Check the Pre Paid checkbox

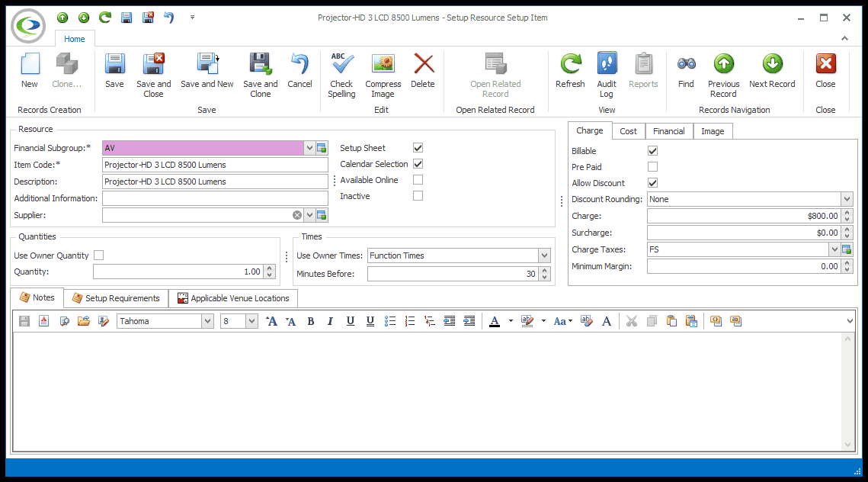tap(652, 167)
